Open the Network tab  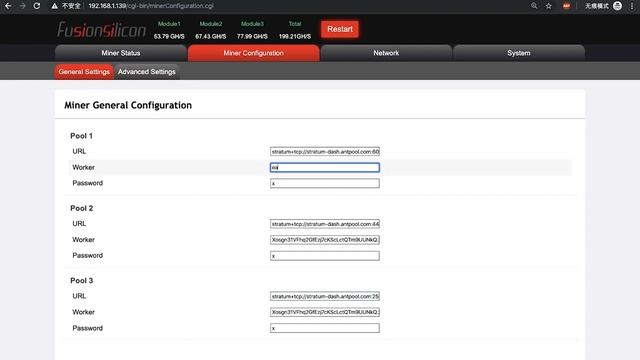point(386,53)
